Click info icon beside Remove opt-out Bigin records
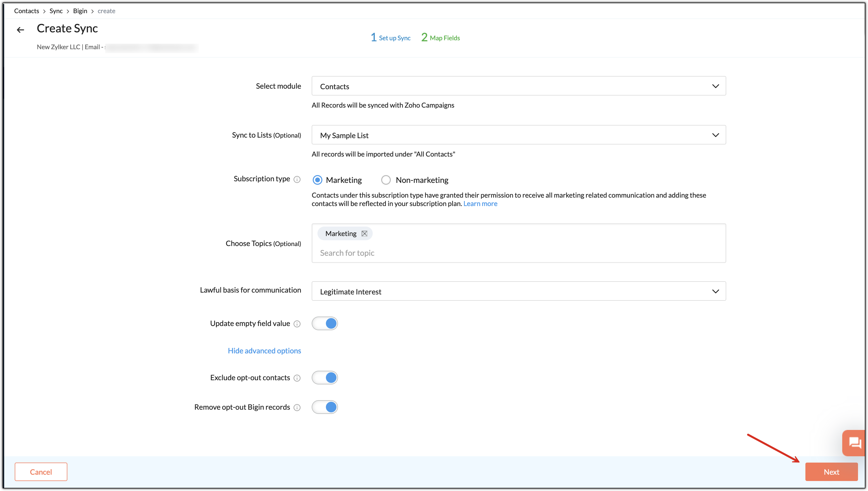The image size is (868, 491). 297,408
